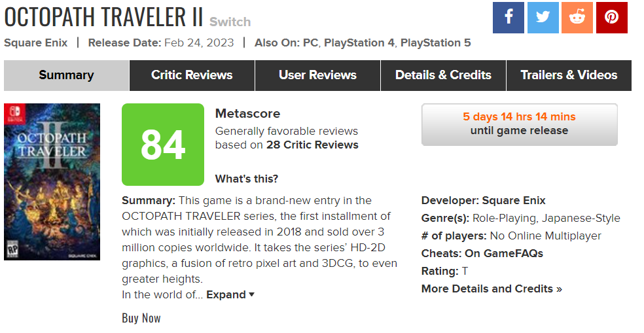View Trailers & Videos tab
The image size is (644, 333).
pos(569,75)
